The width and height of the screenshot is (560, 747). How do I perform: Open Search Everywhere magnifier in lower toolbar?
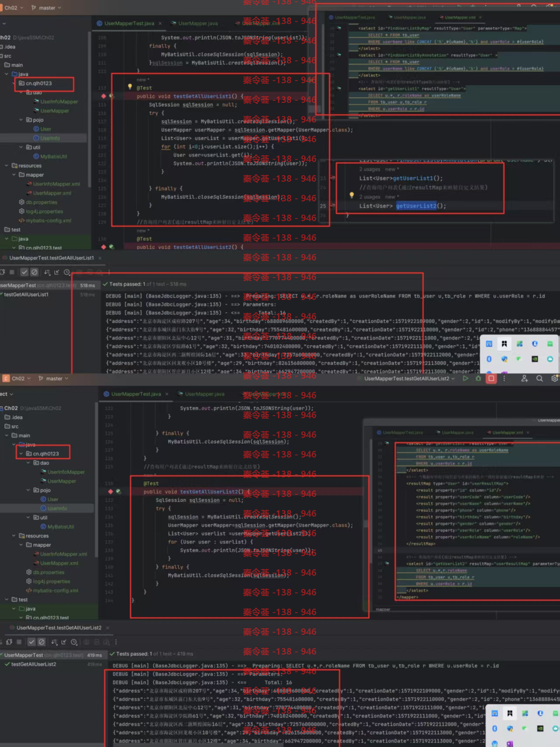(539, 379)
